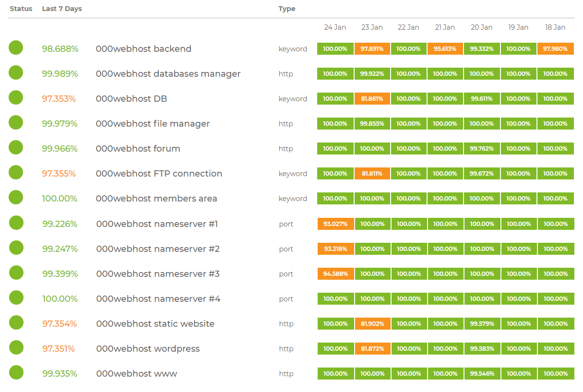Click the orange 81.872% wordpress cell
Screen dimensions: 583x392
click(373, 349)
